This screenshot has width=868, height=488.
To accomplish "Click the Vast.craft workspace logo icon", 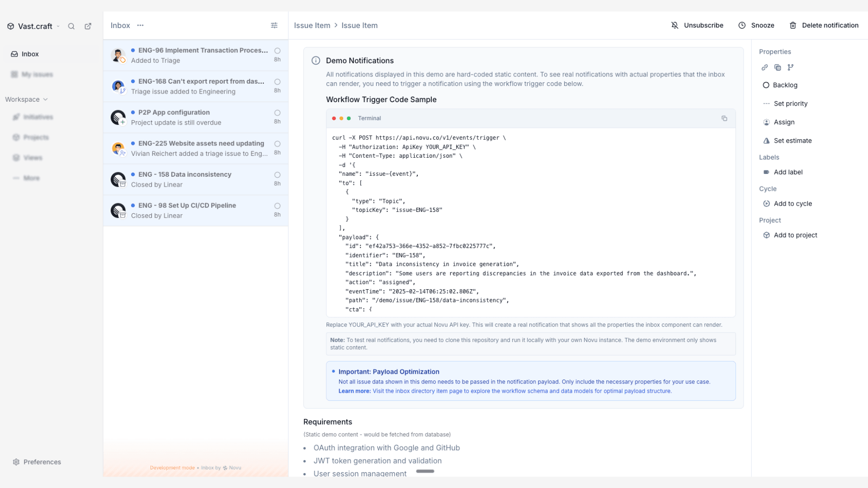I will (x=11, y=26).
